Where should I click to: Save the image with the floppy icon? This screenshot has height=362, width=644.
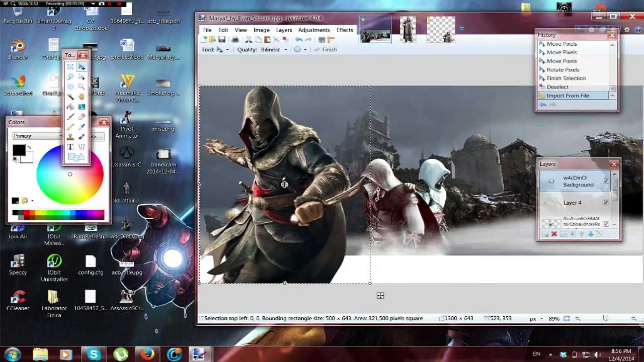click(x=221, y=40)
